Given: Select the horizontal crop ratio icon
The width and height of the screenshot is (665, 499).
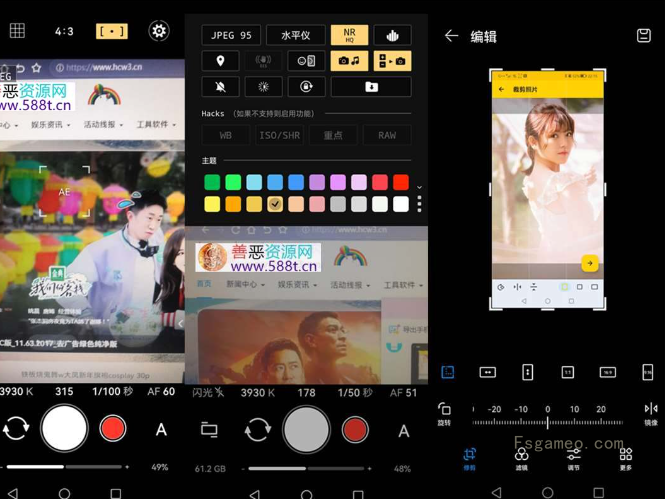Looking at the screenshot, I should pyautogui.click(x=488, y=372).
